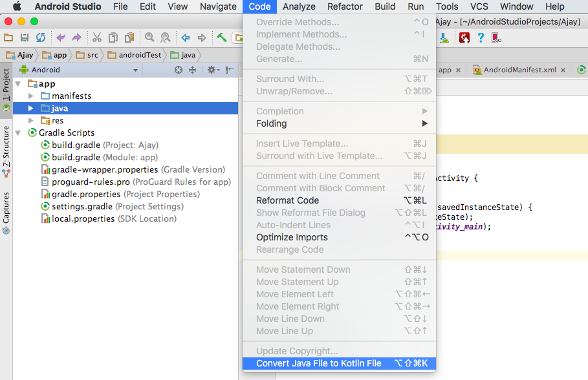Screen dimensions: 588x380
Task: Open the AndroidManifest.xml editor tab
Action: [x=519, y=70]
